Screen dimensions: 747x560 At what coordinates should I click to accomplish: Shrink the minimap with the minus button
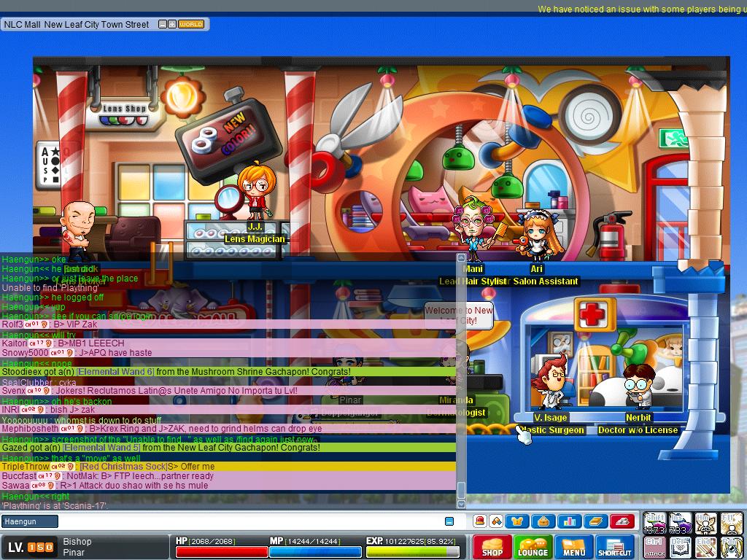coord(163,24)
